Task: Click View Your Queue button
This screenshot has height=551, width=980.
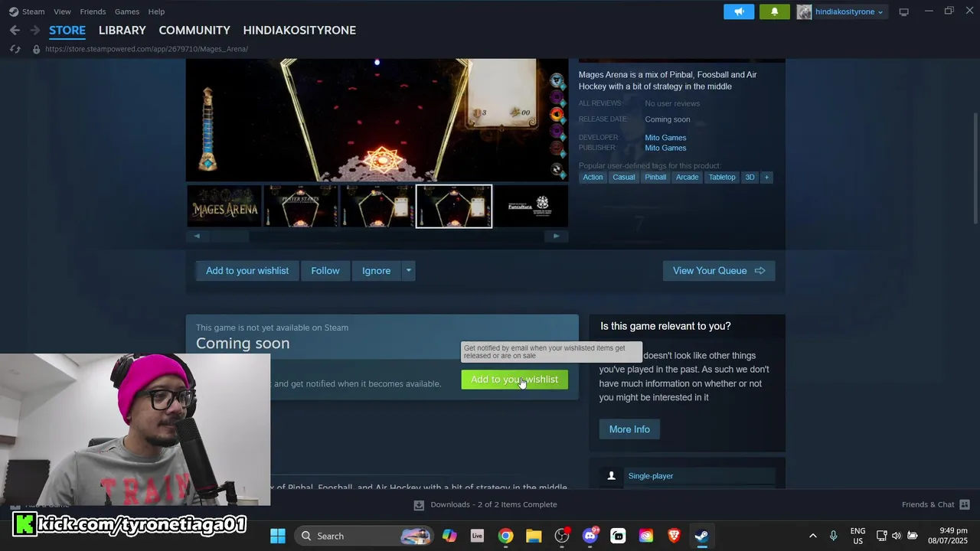Action: point(719,271)
